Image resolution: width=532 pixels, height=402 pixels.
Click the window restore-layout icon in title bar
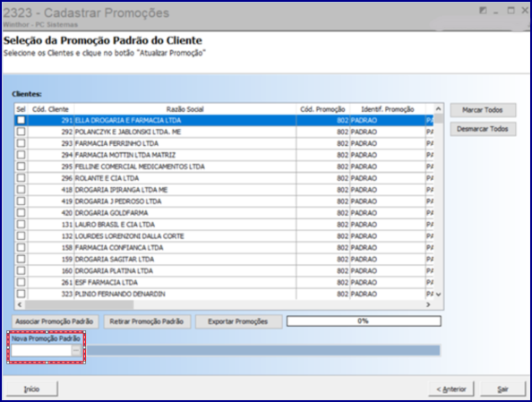point(483,11)
